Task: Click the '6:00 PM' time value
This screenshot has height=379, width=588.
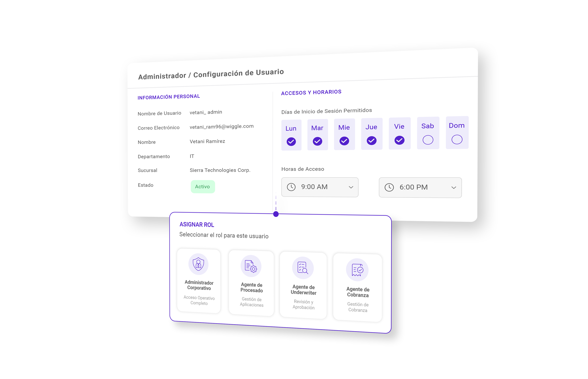Action: coord(413,187)
